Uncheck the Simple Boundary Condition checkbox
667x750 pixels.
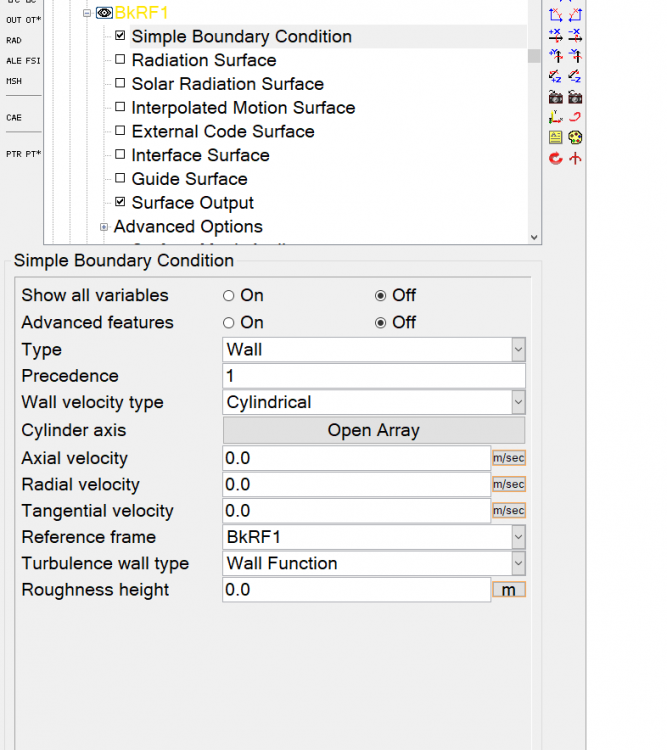point(120,35)
